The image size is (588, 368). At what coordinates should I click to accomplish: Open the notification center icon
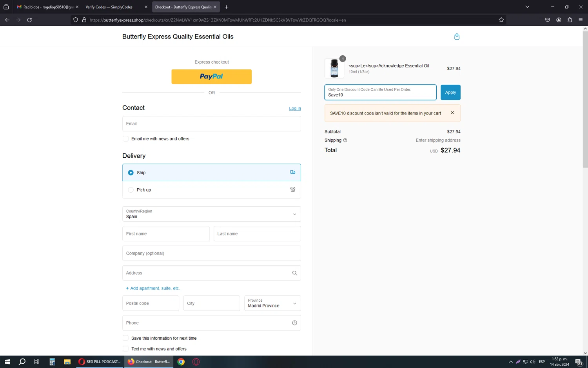point(579,362)
